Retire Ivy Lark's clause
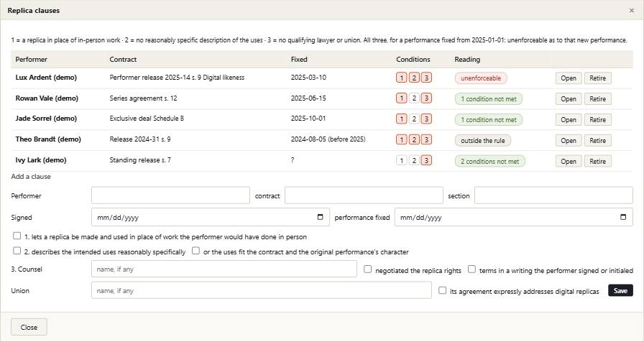644x342 pixels. pos(597,162)
